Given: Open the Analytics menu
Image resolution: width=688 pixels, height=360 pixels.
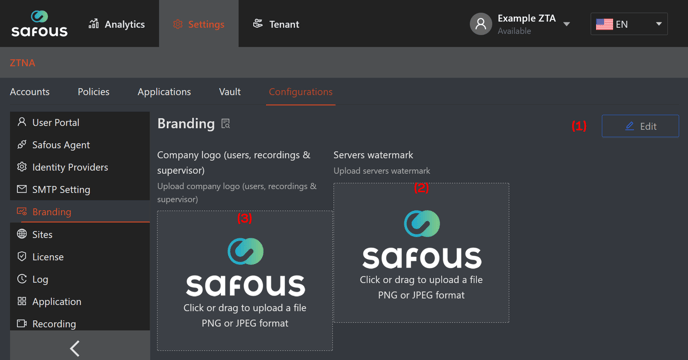Looking at the screenshot, I should click(x=116, y=24).
